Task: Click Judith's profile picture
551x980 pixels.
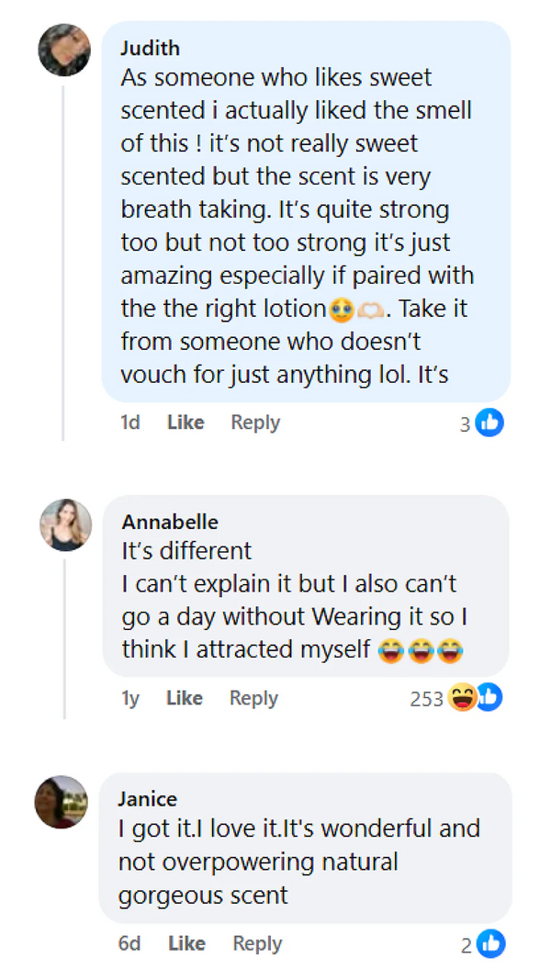Action: [x=64, y=50]
